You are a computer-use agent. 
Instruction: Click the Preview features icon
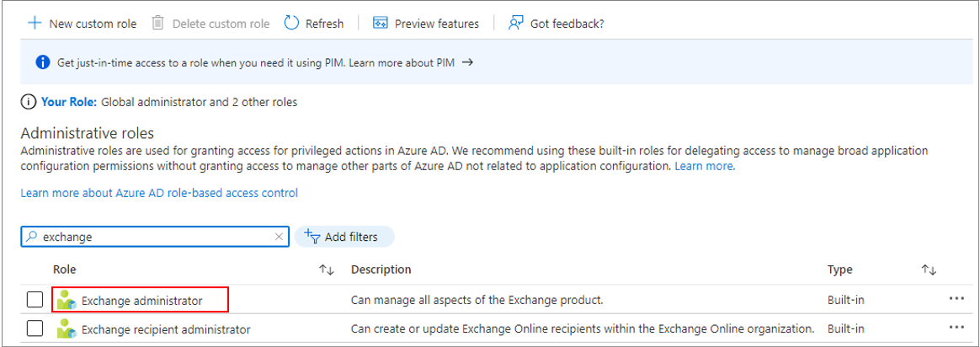(380, 23)
